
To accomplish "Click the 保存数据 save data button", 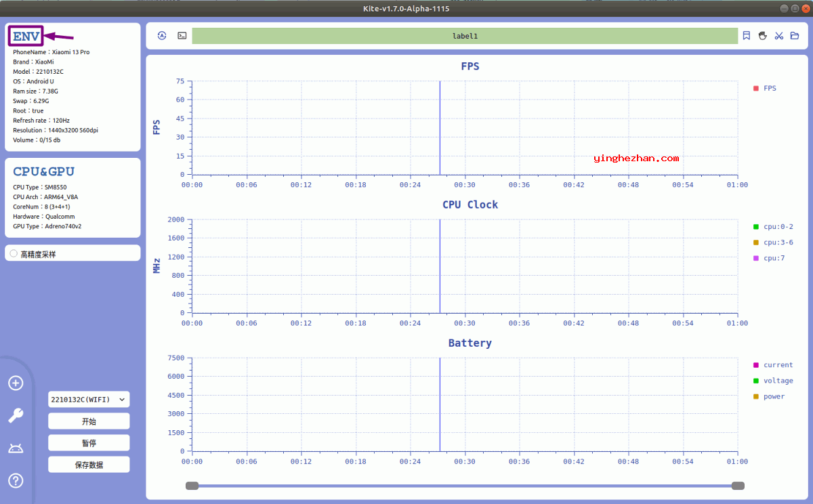I will pos(89,465).
